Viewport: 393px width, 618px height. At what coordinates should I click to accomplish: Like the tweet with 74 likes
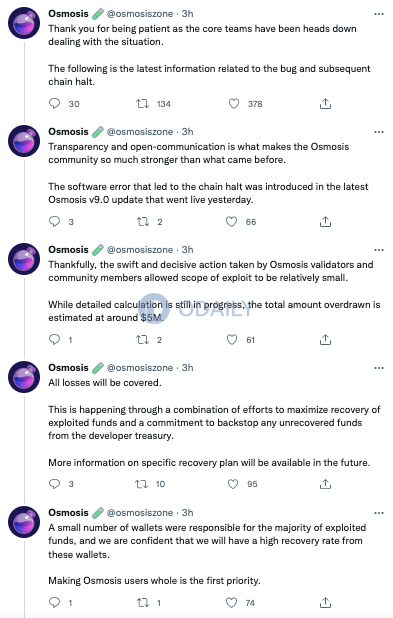(x=231, y=602)
